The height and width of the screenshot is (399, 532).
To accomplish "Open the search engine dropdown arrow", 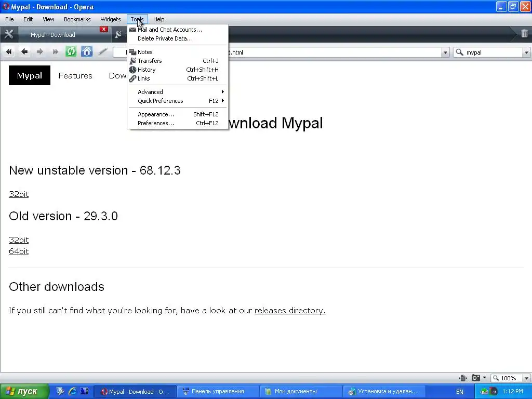I will point(526,52).
